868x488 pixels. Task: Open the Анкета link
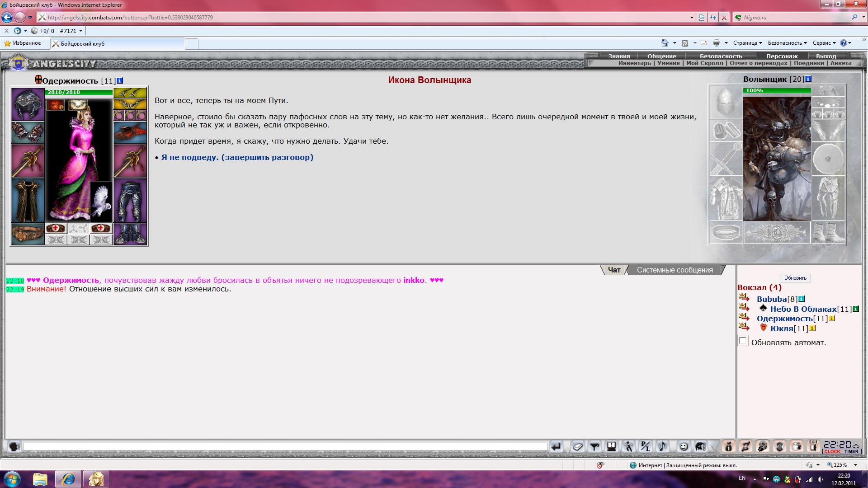841,63
